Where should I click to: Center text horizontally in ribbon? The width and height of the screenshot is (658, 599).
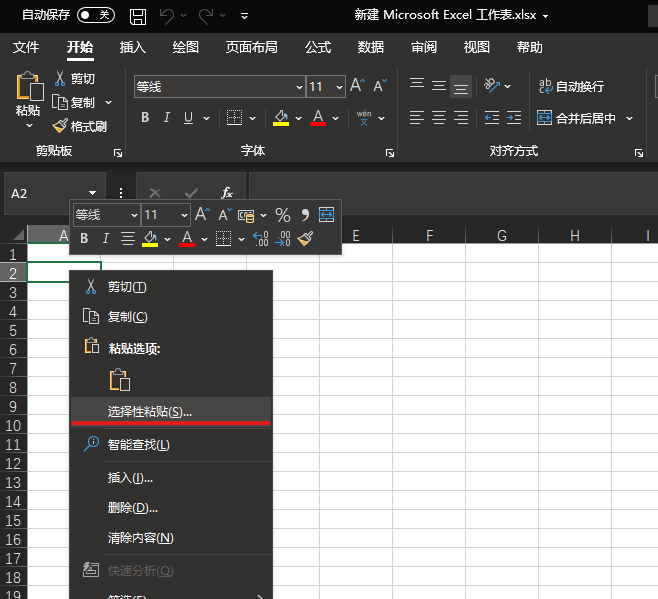(439, 118)
